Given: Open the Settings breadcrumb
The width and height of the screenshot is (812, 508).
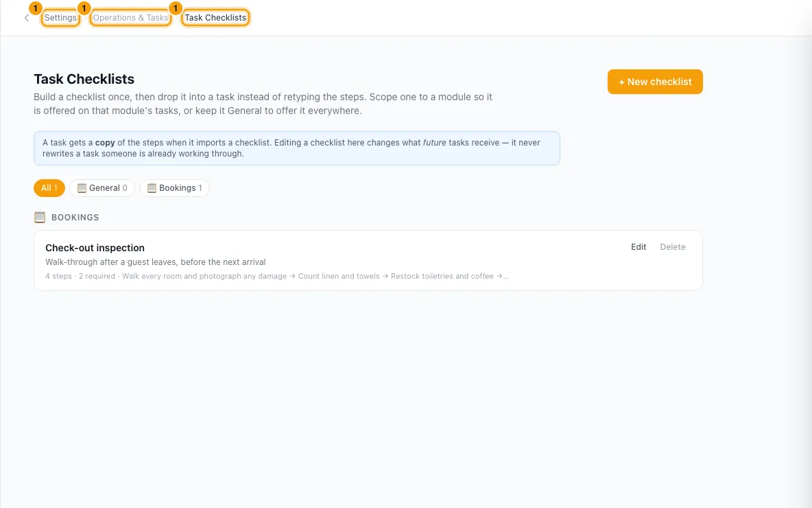Looking at the screenshot, I should tap(60, 18).
